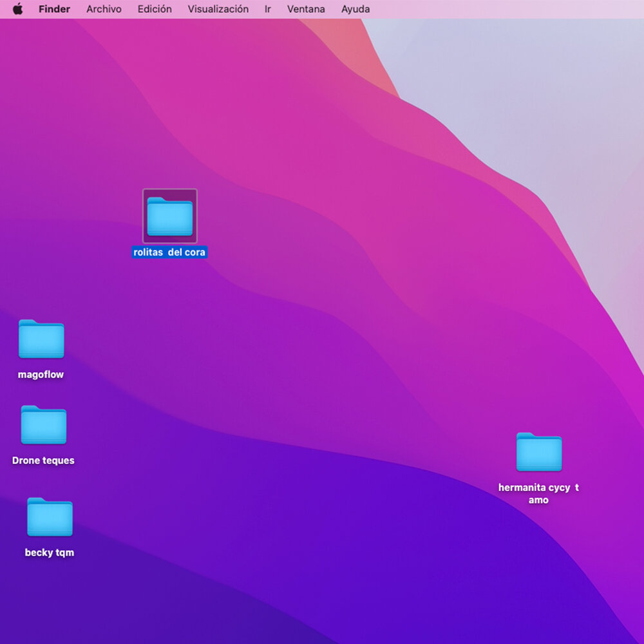Click the highlighted 'rolitas del cora' name label

(x=169, y=252)
